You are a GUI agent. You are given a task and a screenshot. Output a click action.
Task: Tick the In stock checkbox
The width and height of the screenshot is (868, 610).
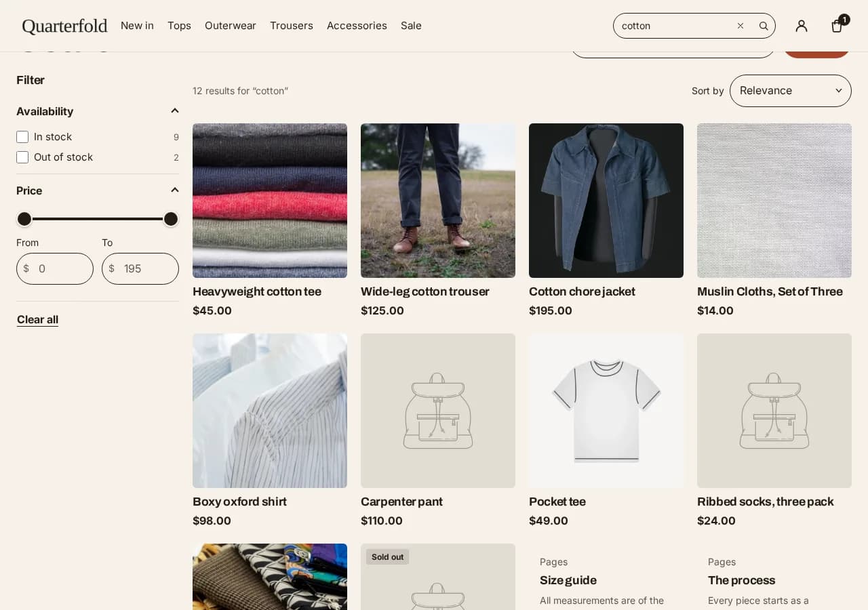click(x=22, y=137)
